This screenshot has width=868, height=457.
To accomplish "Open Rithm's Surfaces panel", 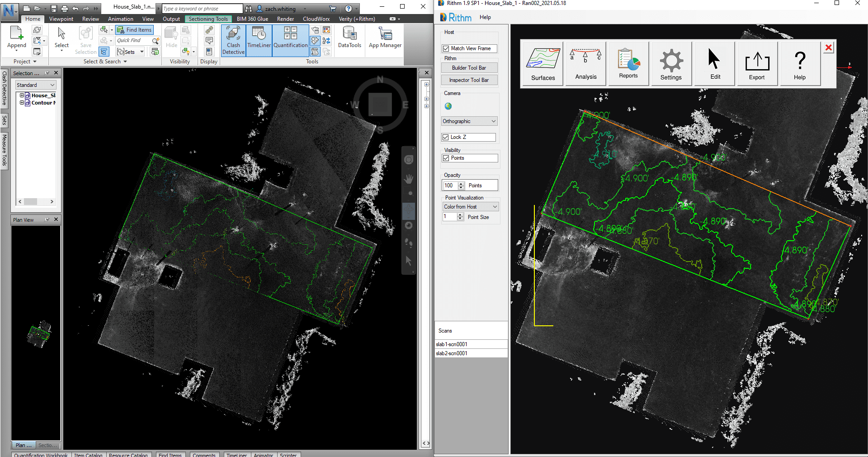I will click(542, 63).
